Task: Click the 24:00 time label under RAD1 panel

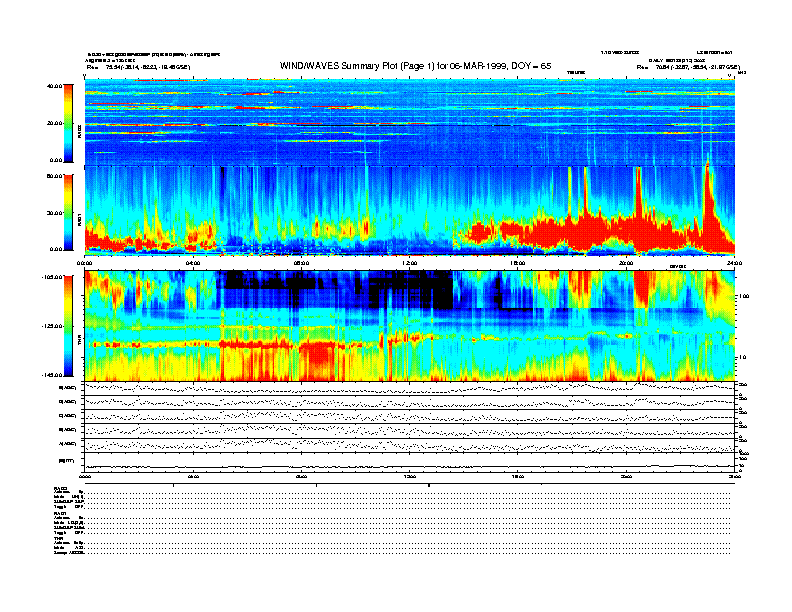Action: [734, 263]
